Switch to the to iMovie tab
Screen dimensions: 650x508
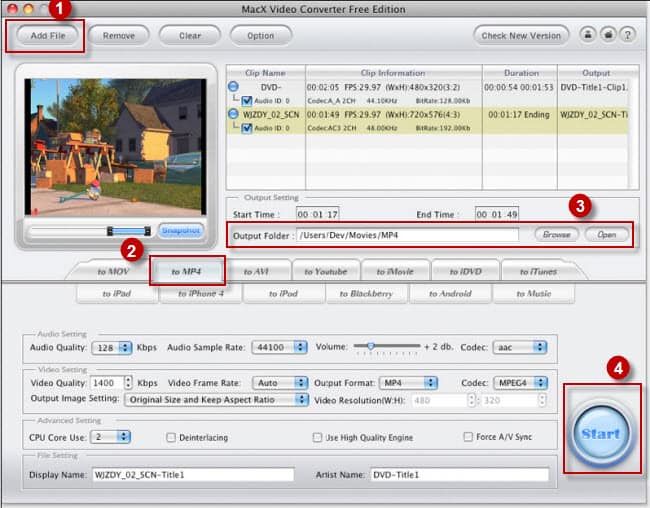pyautogui.click(x=395, y=272)
